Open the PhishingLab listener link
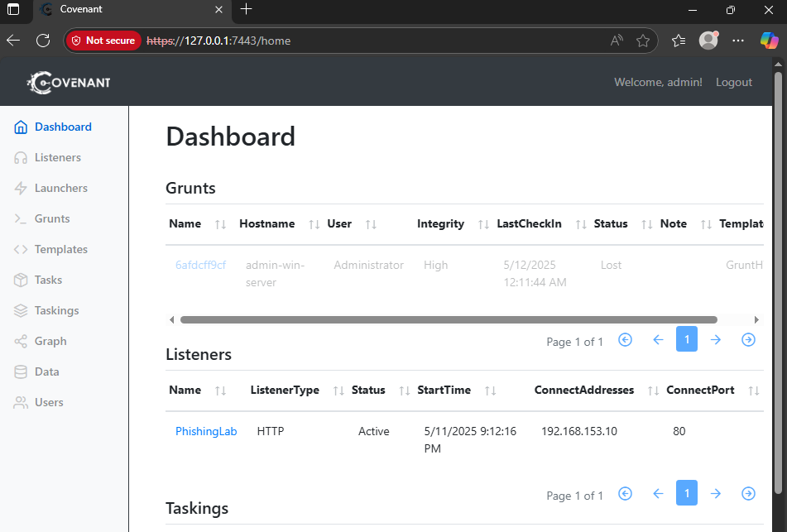787x532 pixels. (206, 431)
